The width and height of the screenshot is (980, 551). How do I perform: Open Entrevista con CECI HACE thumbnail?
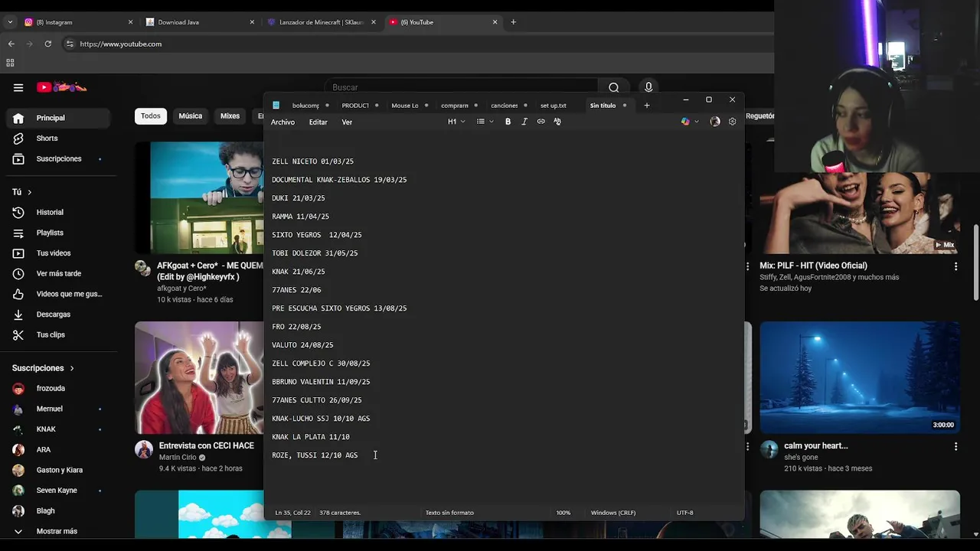coord(199,377)
